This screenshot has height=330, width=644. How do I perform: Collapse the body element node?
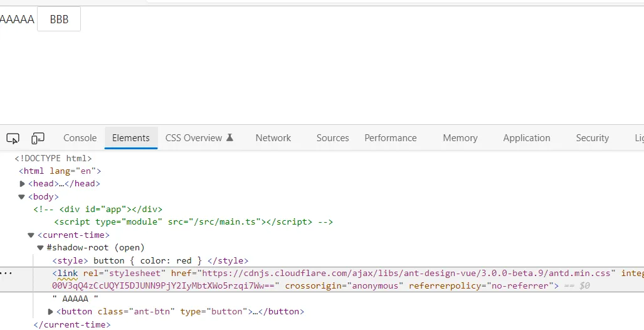22,197
